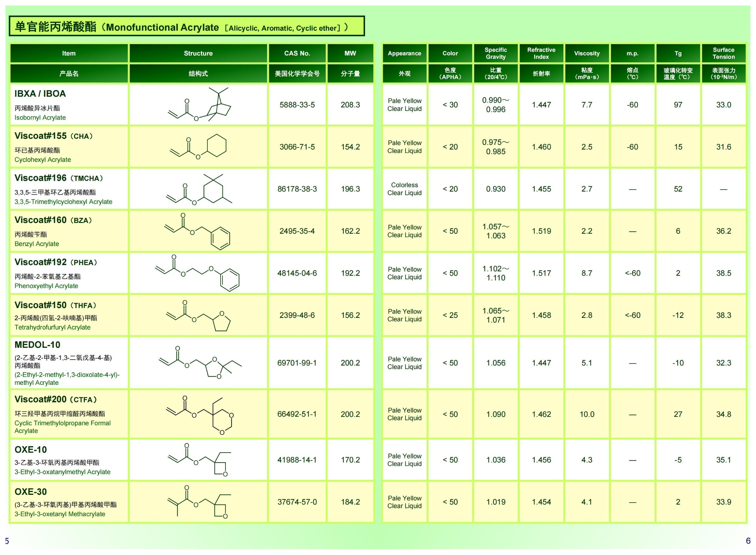The width and height of the screenshot is (756, 555).
Task: Click page number 5
Action: click(7, 541)
